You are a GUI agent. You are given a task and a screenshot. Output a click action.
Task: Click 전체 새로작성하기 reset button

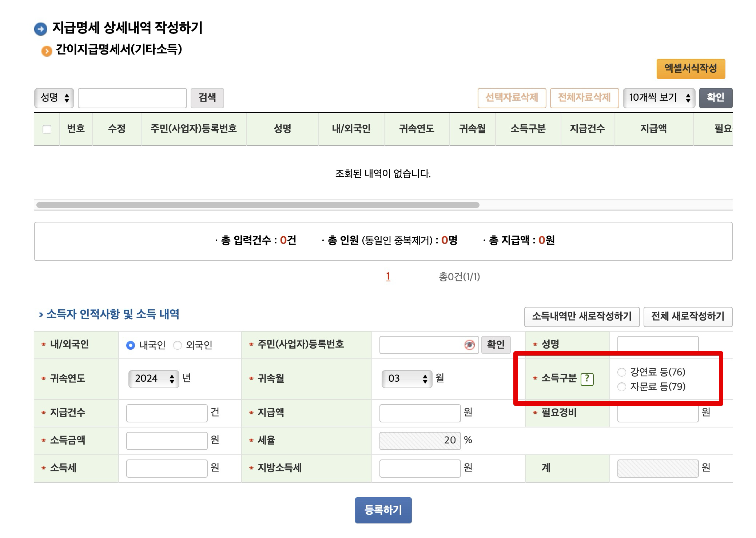pos(688,317)
